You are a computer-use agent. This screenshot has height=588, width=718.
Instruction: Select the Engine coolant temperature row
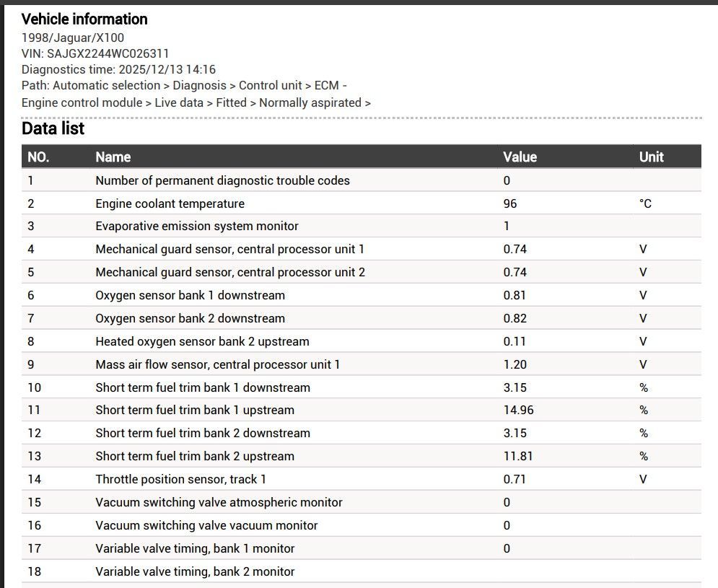click(170, 203)
